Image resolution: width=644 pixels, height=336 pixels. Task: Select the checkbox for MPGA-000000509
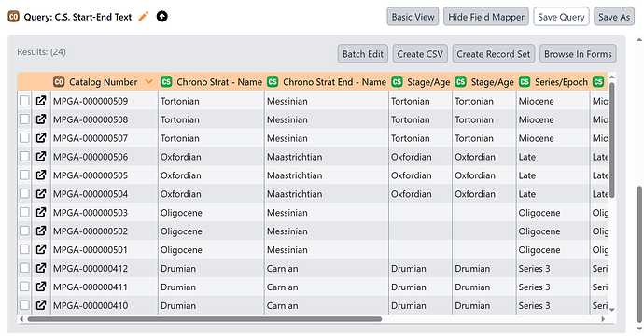tap(24, 101)
